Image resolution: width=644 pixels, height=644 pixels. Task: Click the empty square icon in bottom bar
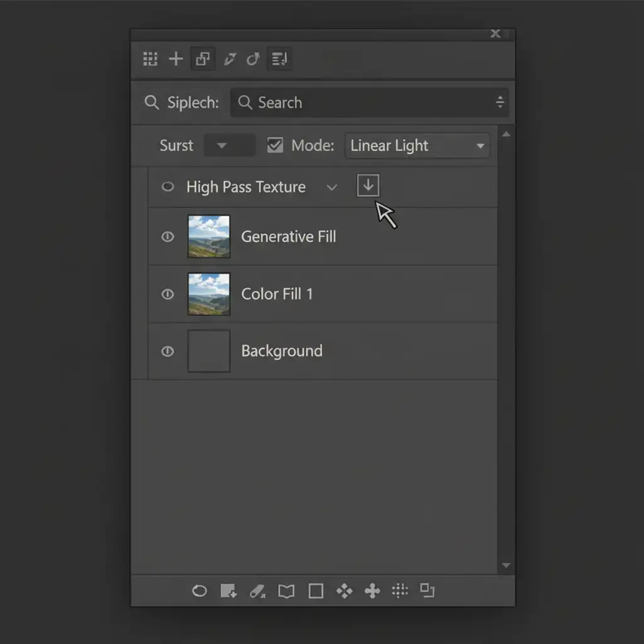[316, 591]
